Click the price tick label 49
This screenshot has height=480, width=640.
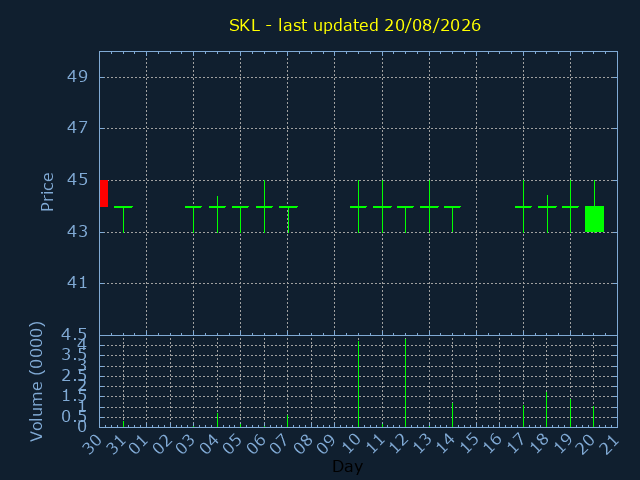pos(77,76)
